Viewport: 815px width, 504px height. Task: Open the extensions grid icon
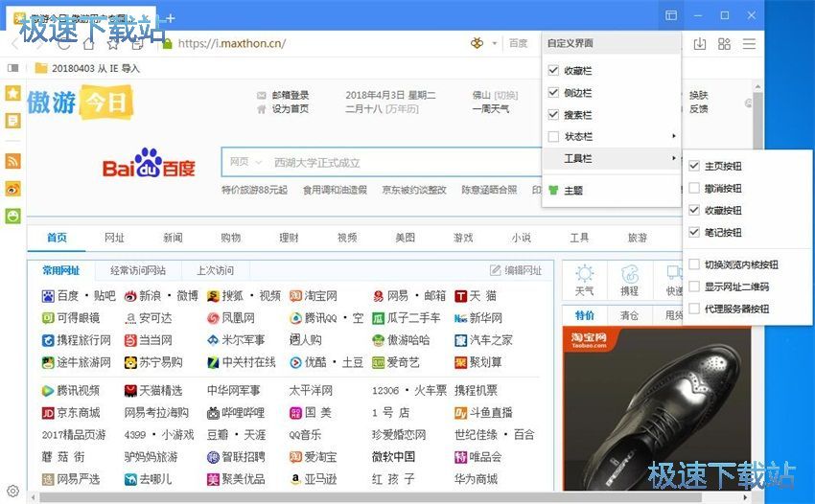pos(724,44)
